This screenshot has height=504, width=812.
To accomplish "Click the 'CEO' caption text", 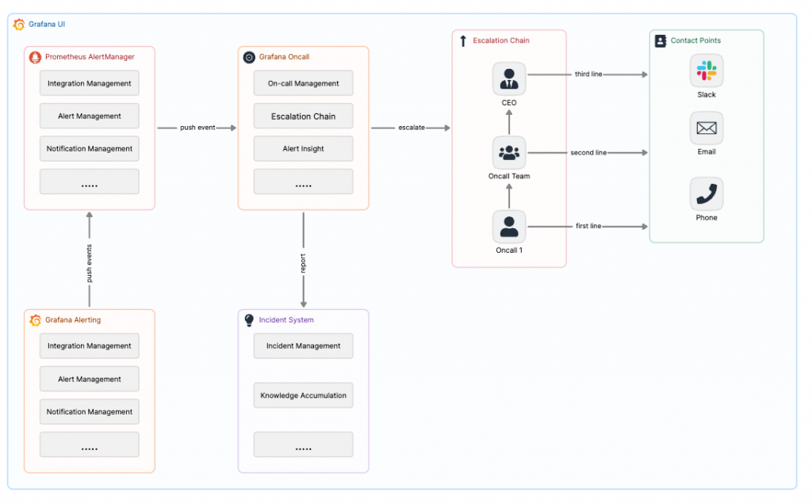I will (509, 103).
